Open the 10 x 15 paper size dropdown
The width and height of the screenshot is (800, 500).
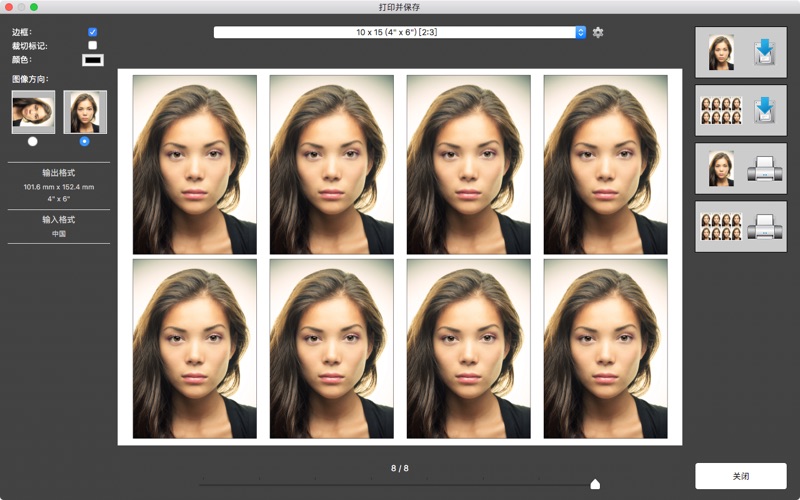tap(398, 32)
